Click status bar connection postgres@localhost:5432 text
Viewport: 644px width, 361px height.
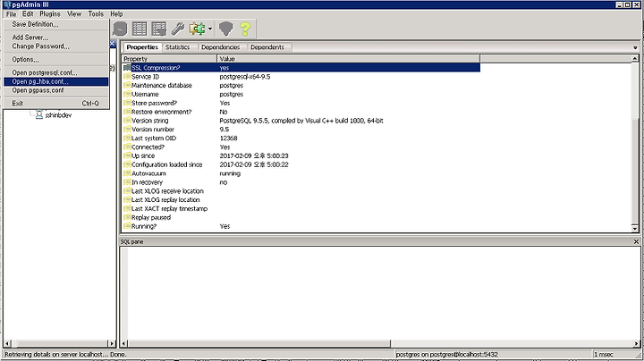point(447,355)
